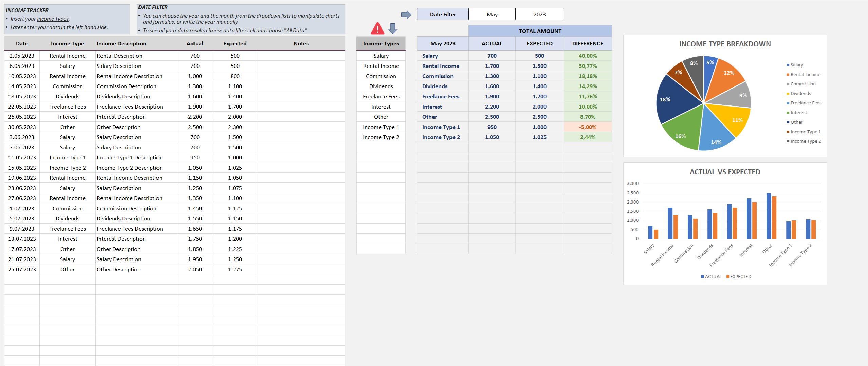Click the Interest legend marker in the pie chart

pyautogui.click(x=788, y=112)
